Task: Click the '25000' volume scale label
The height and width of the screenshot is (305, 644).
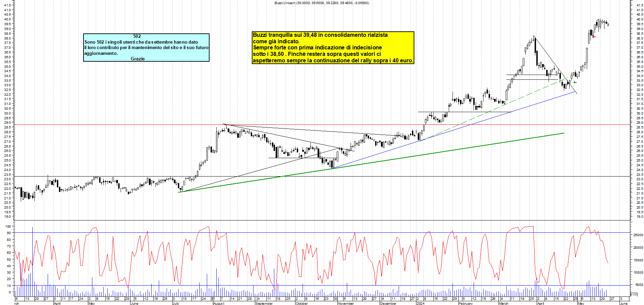Action: point(638,235)
